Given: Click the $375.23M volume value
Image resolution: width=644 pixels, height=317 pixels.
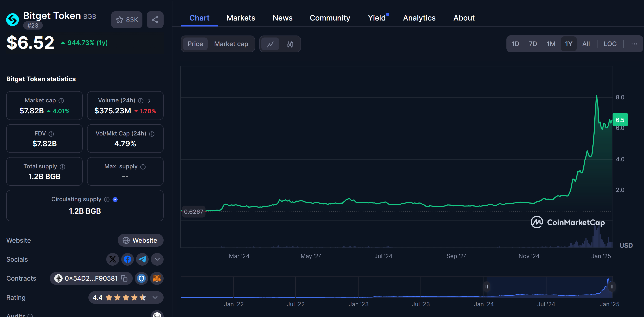Looking at the screenshot, I should pyautogui.click(x=112, y=111).
